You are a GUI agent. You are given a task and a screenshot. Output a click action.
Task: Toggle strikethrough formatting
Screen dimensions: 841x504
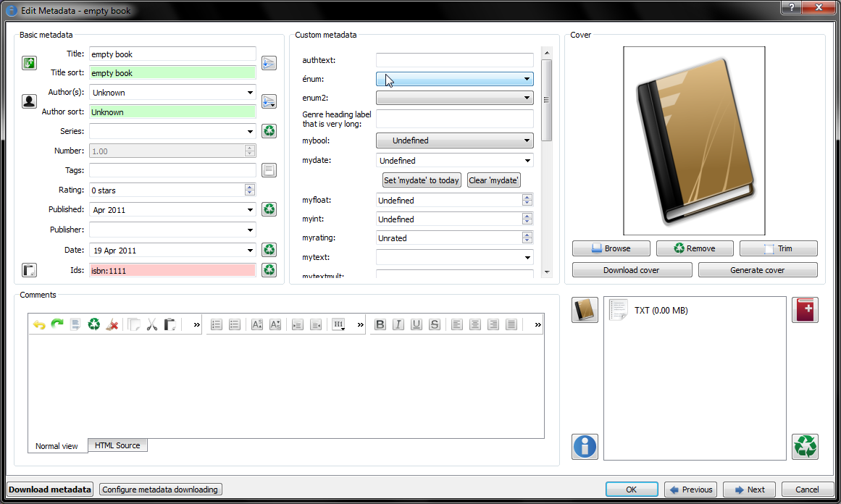tap(435, 324)
